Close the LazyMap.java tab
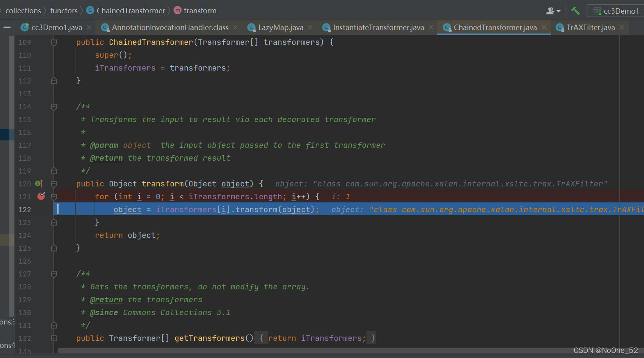Screen dimensions: 644x358 coord(310,27)
